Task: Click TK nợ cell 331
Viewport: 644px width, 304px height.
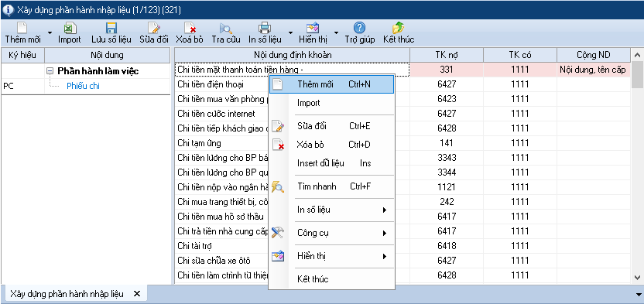Action: pos(447,70)
